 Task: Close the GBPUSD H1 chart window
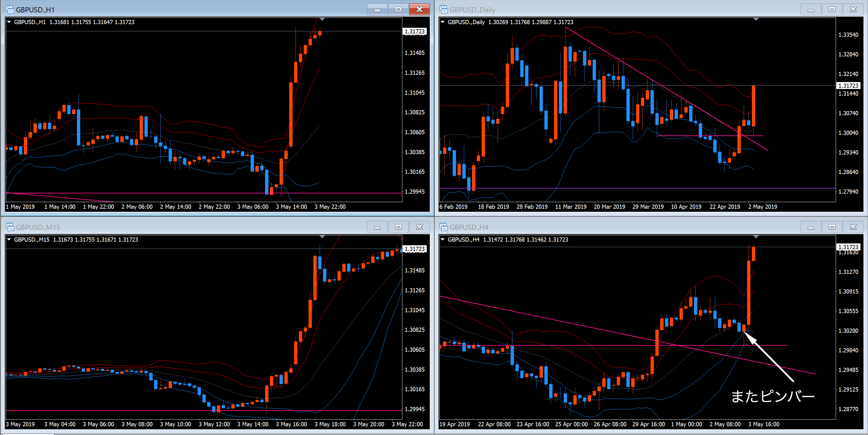[419, 9]
